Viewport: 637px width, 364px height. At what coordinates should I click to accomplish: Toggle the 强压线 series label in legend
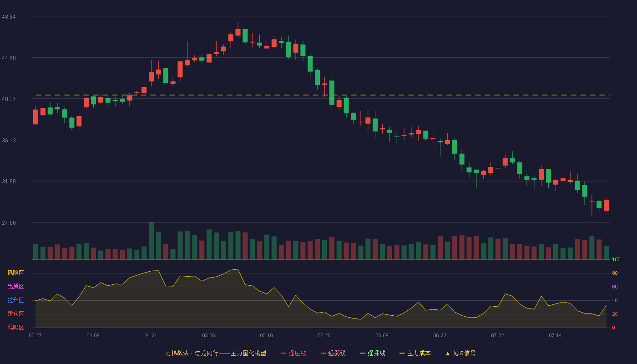tap(297, 353)
